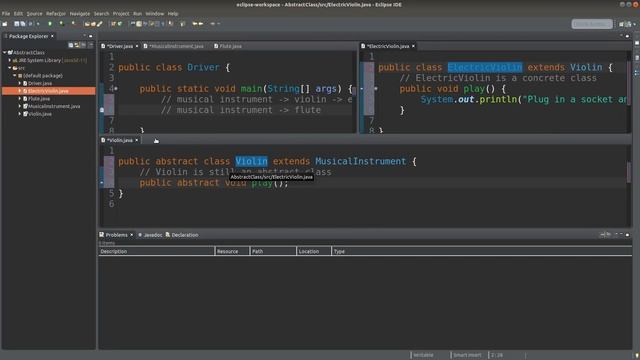Close the Violin.java editor tab

(137, 140)
